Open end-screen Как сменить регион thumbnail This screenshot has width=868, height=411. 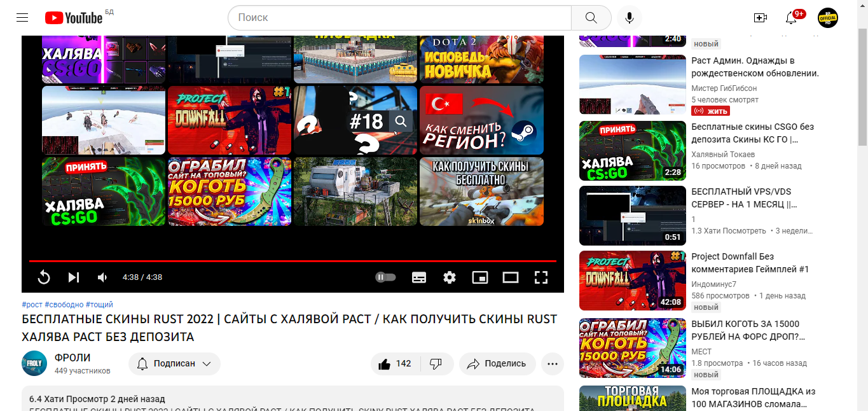click(x=481, y=120)
